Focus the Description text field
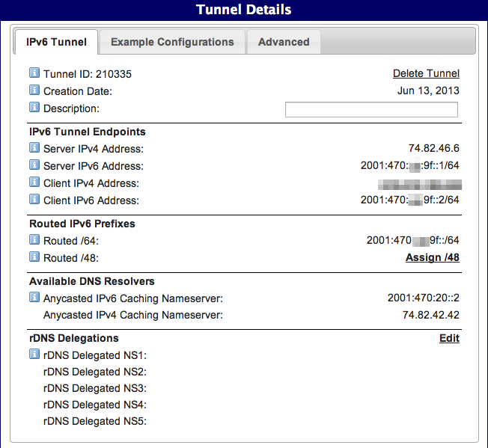Image resolution: width=488 pixels, height=448 pixels. (371, 109)
